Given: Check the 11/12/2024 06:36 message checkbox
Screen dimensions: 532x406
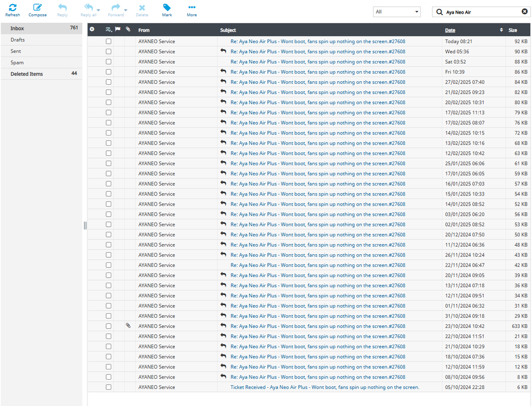Looking at the screenshot, I should point(109,245).
